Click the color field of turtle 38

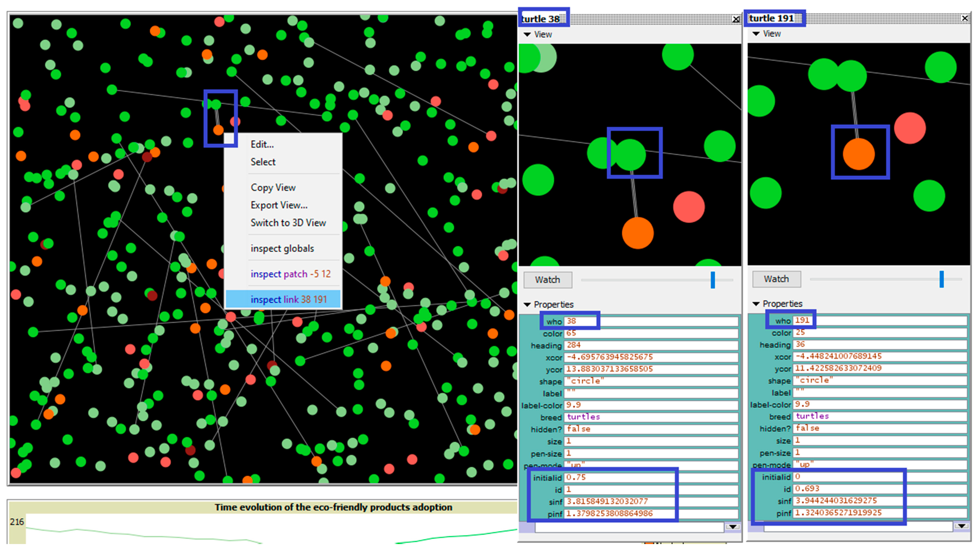tap(651, 334)
